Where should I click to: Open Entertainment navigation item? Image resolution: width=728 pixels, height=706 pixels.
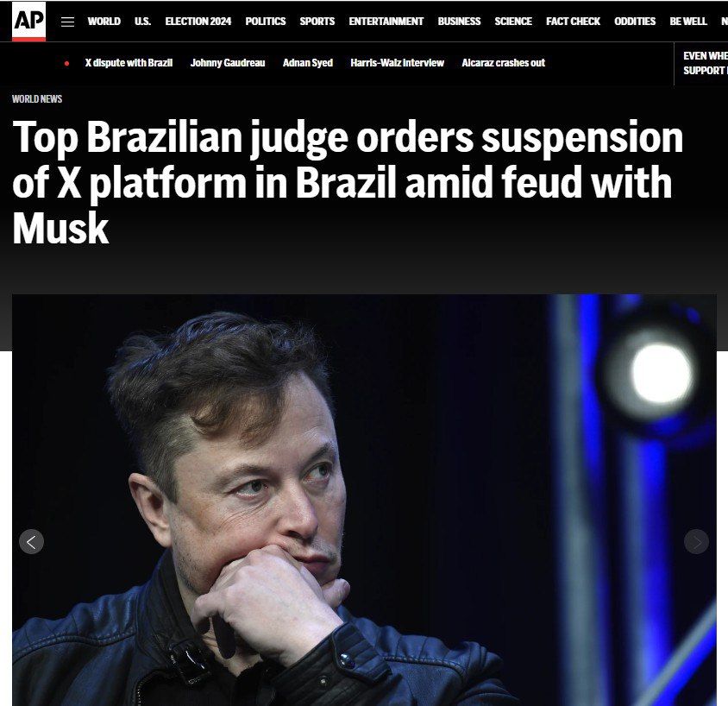(x=386, y=22)
